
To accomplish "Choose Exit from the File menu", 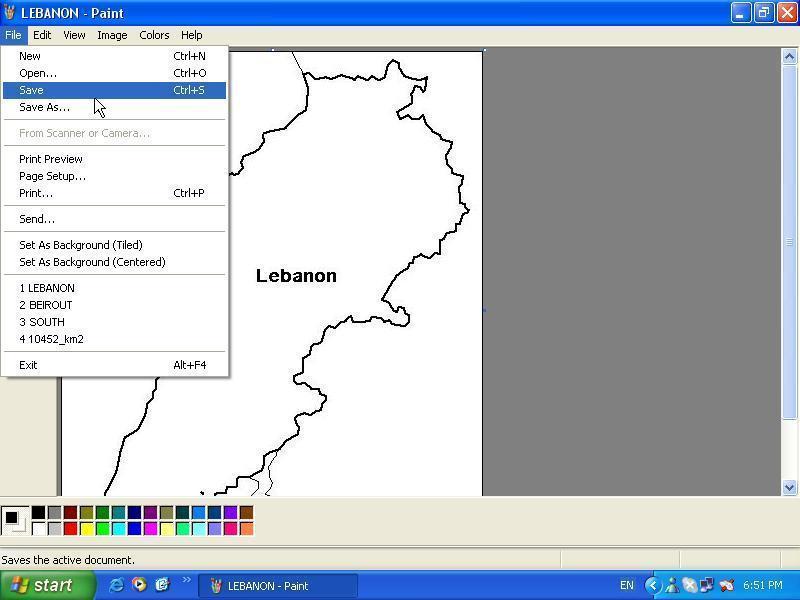I will coord(114,365).
